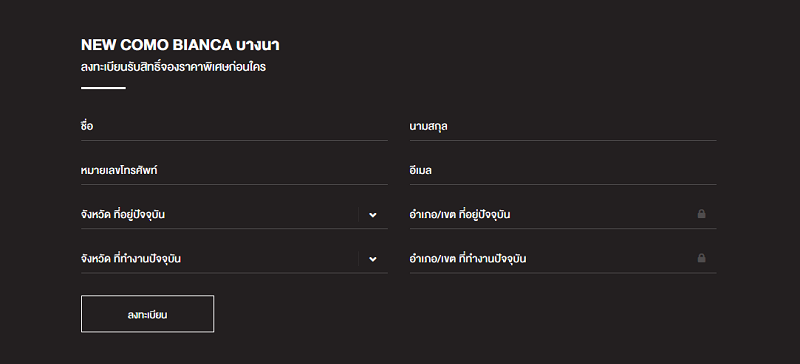This screenshot has width=800, height=364.
Task: Open the จังหวัด ที่อยู่ปัจจุบัน dropdown
Action: point(234,215)
